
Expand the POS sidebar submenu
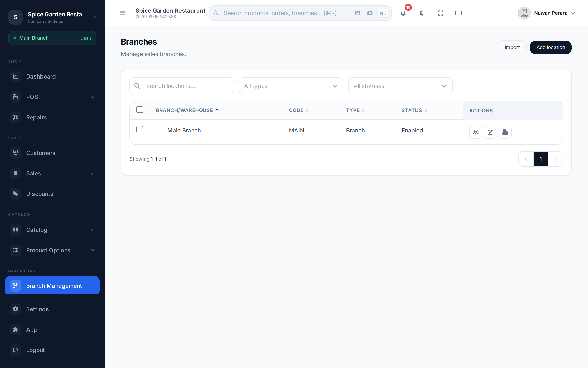coord(93,97)
